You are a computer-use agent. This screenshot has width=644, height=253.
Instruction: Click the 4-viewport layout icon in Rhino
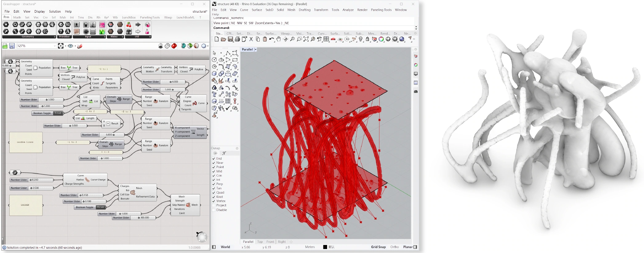(x=326, y=39)
